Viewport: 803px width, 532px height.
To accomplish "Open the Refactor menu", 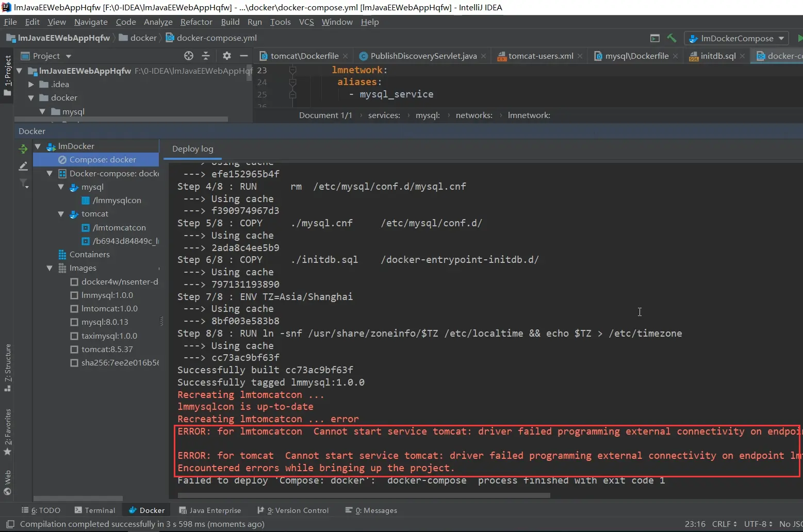I will pos(196,22).
